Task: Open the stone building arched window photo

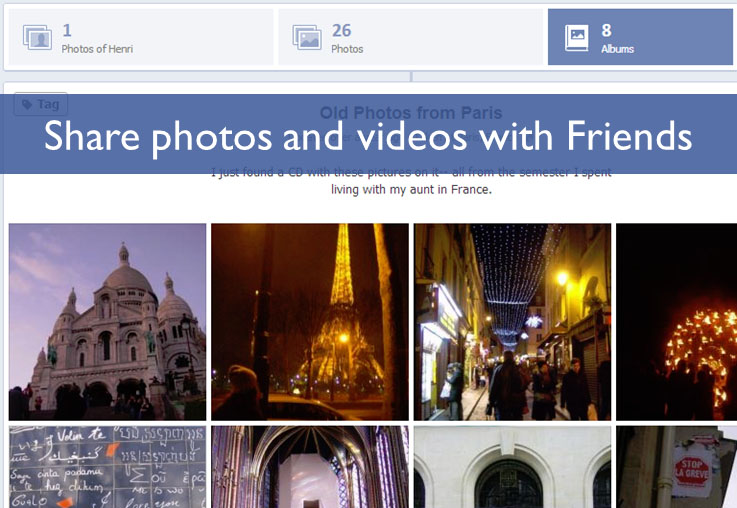Action: pyautogui.click(x=512, y=467)
